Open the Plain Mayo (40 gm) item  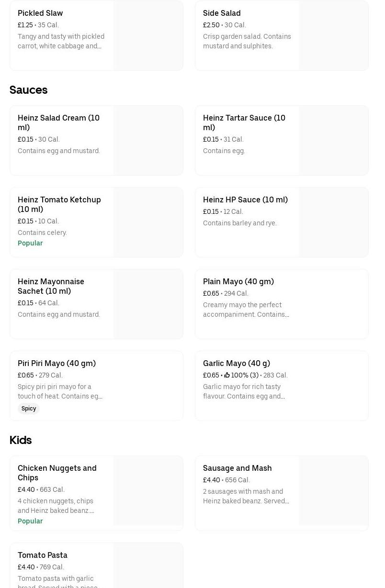(x=238, y=282)
